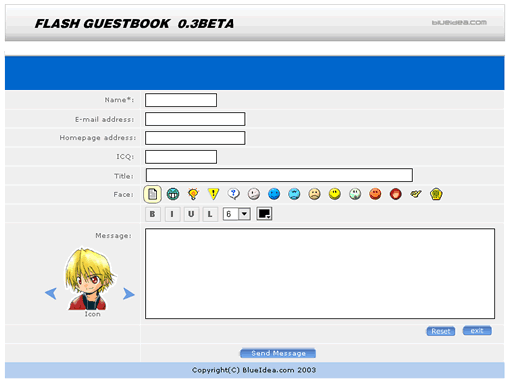Image resolution: width=510 pixels, height=384 pixels.
Task: Select the yellow exclamation warning icon
Action: tap(213, 194)
